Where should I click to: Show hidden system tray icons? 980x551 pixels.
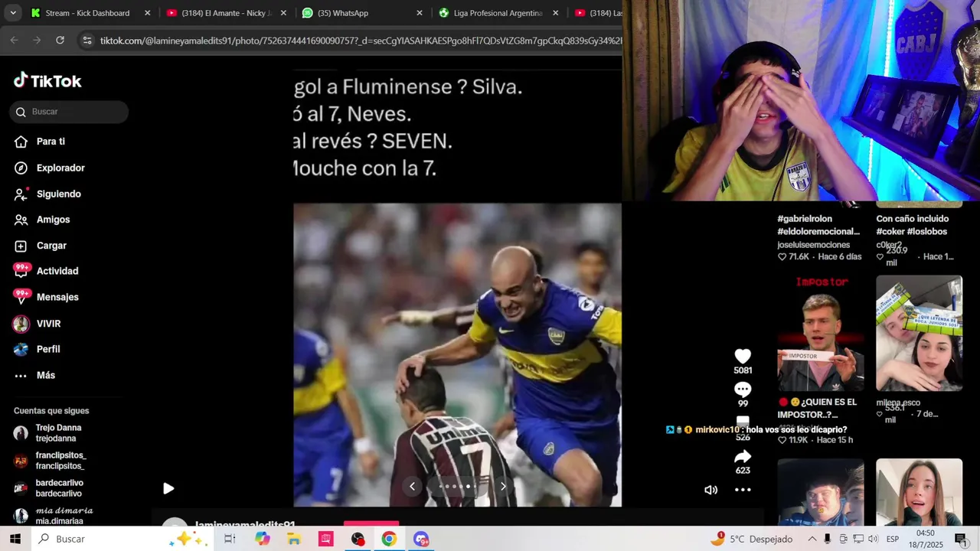tap(812, 539)
